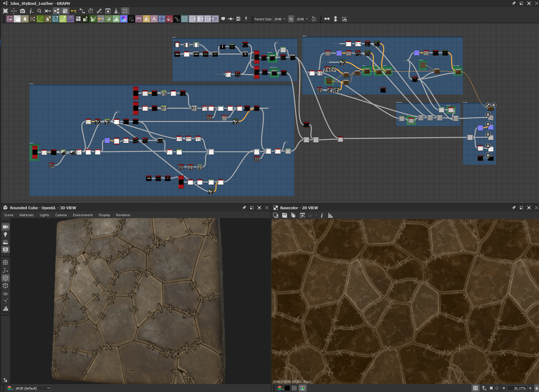Click the broom clean graph icon

click(116, 11)
